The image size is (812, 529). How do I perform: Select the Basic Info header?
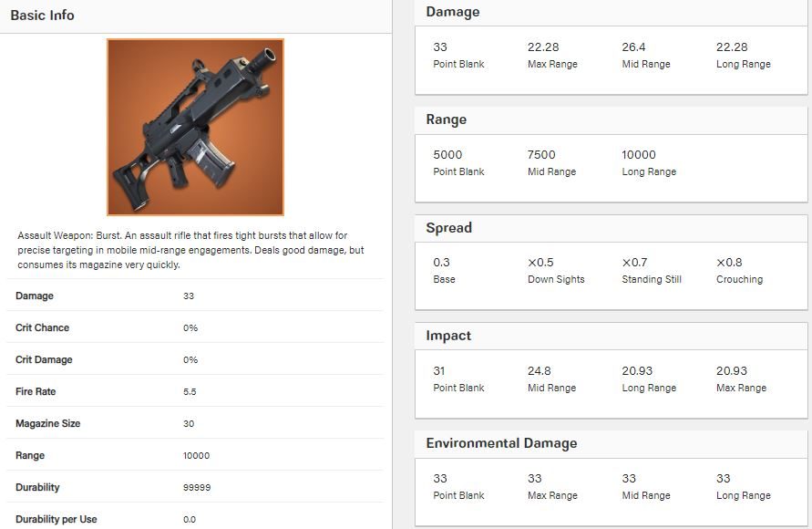click(x=43, y=16)
